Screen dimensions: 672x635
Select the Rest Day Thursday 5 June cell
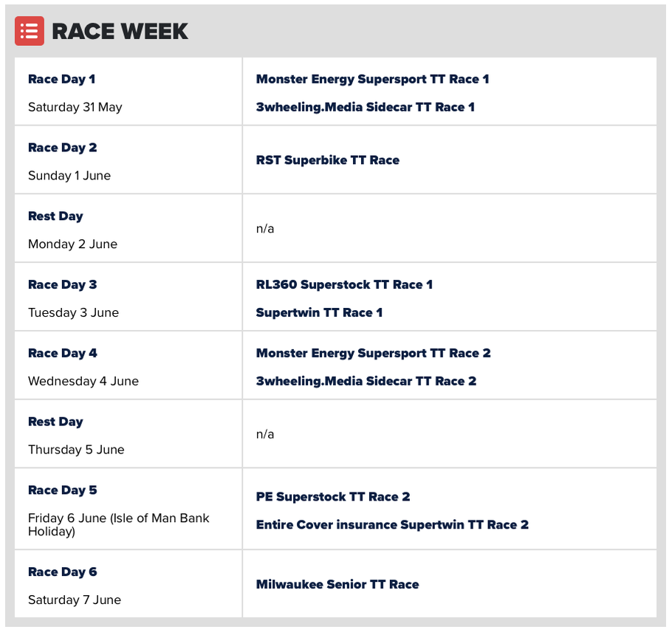128,433
